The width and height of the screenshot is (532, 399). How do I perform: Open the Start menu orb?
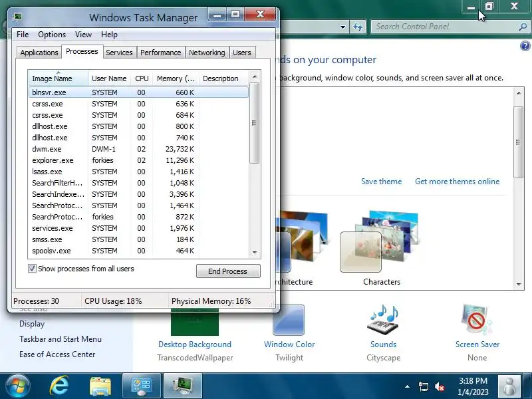click(x=17, y=386)
